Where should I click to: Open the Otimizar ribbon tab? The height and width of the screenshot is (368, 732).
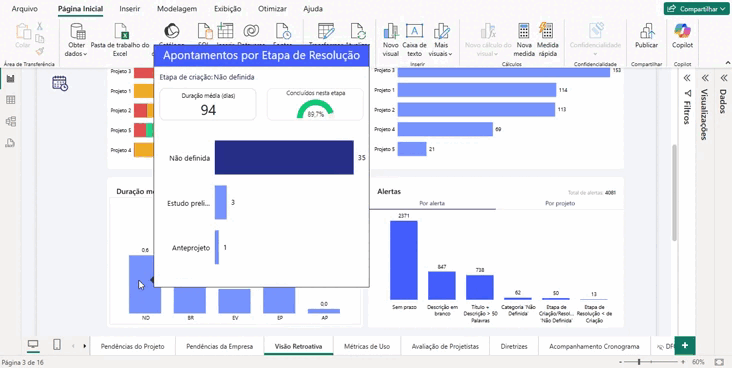273,9
